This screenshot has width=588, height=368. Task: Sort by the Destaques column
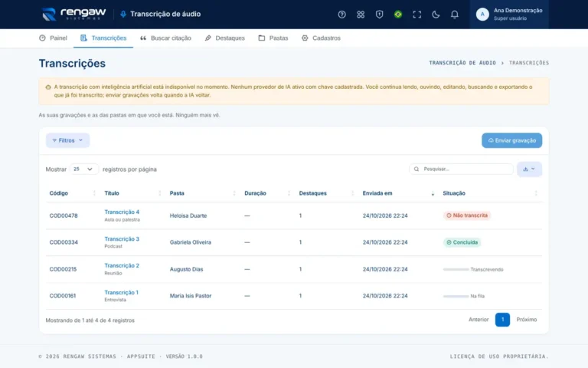click(326, 193)
